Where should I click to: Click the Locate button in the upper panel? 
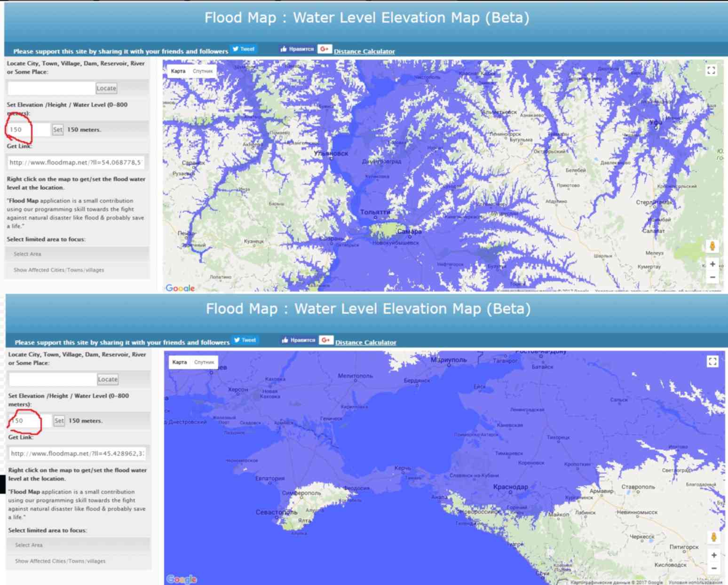tap(106, 88)
